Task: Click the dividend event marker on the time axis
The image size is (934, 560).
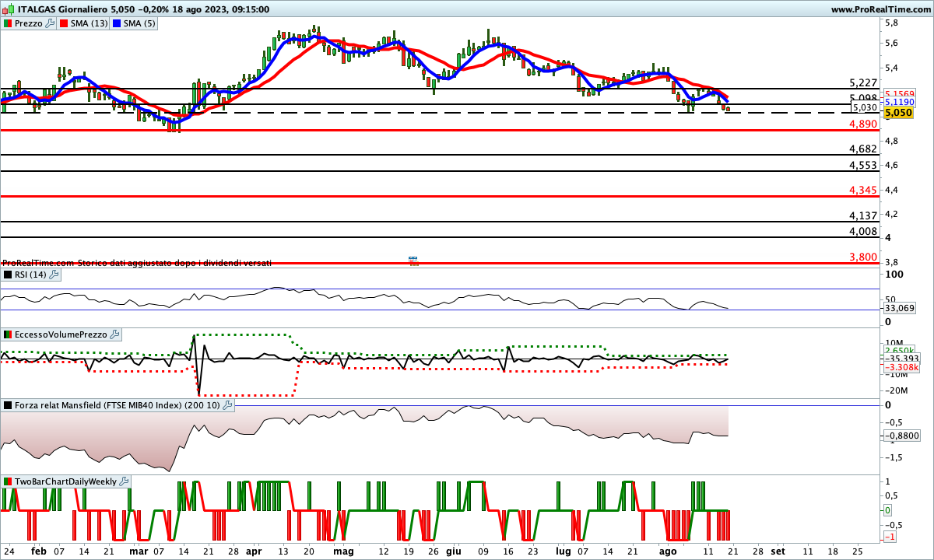Action: tap(413, 261)
